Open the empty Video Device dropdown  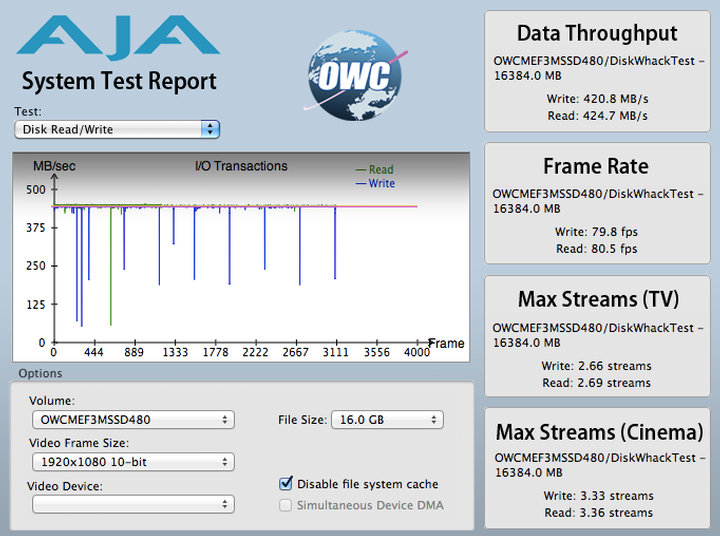click(x=132, y=504)
